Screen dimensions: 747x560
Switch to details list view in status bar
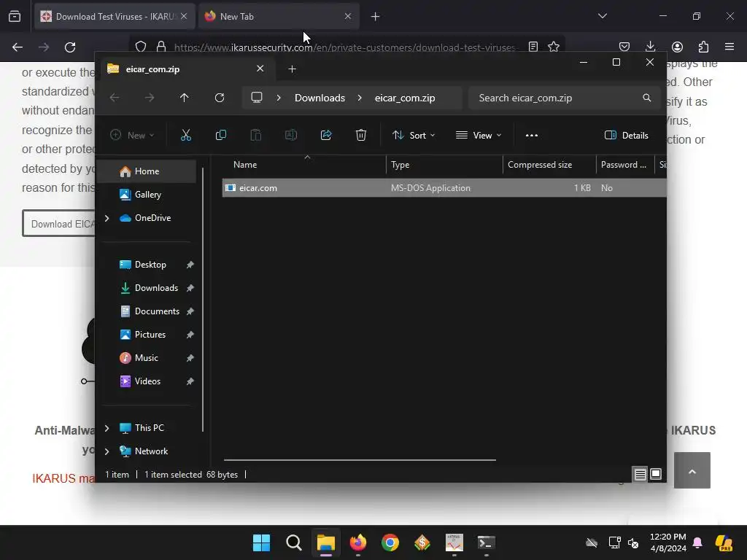coord(640,474)
